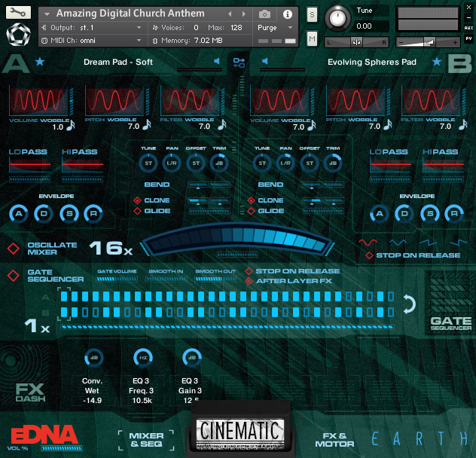Select the sine wave oscillator shape
The image size is (476, 458).
point(367,243)
